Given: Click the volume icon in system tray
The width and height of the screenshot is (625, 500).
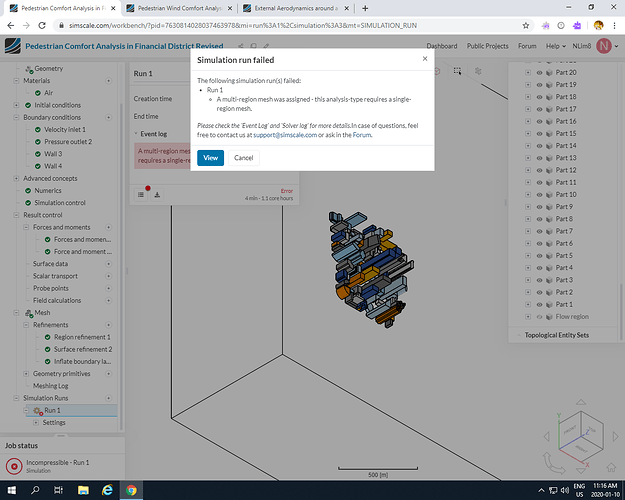Looking at the screenshot, I should click(565, 490).
